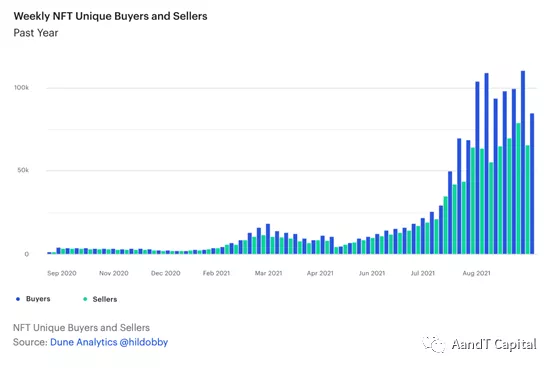Select the Sep 2020 x-axis label

click(62, 273)
